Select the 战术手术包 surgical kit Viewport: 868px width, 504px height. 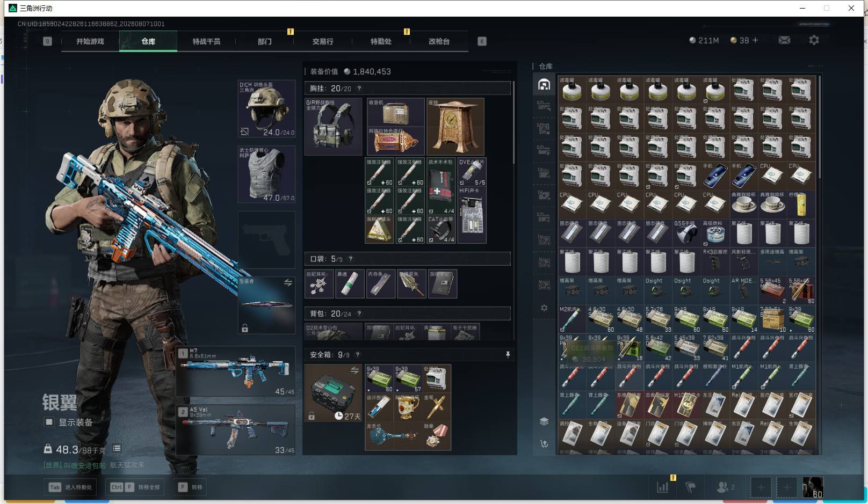point(441,186)
